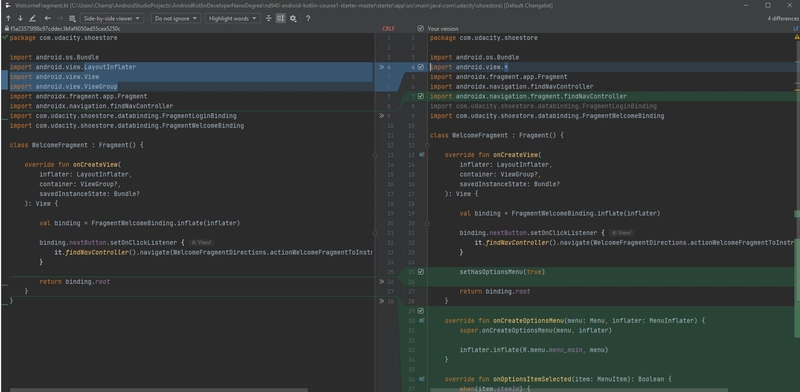Click WelcomeFragment.kt window title icon

pyautogui.click(x=8, y=5)
